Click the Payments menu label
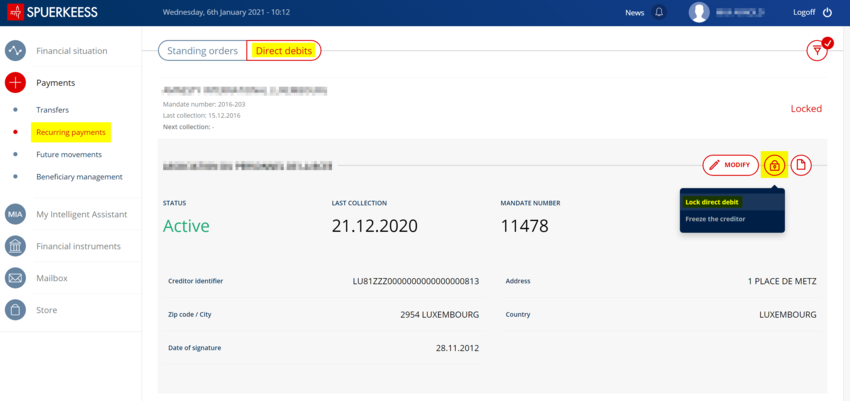The height and width of the screenshot is (401, 850). click(x=56, y=83)
